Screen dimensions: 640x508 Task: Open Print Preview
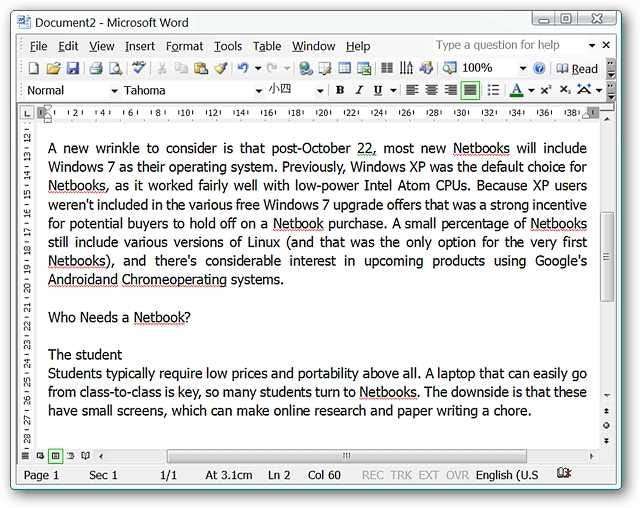point(116,68)
